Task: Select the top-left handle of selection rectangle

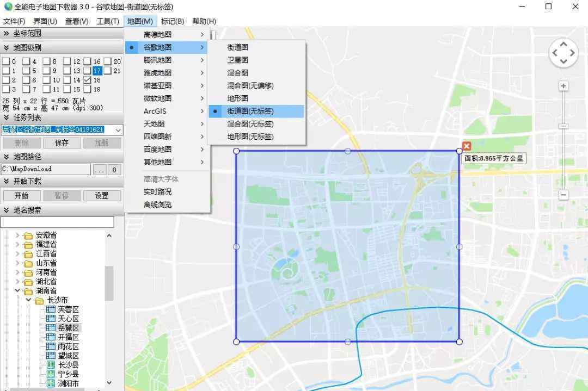Action: pyautogui.click(x=236, y=151)
